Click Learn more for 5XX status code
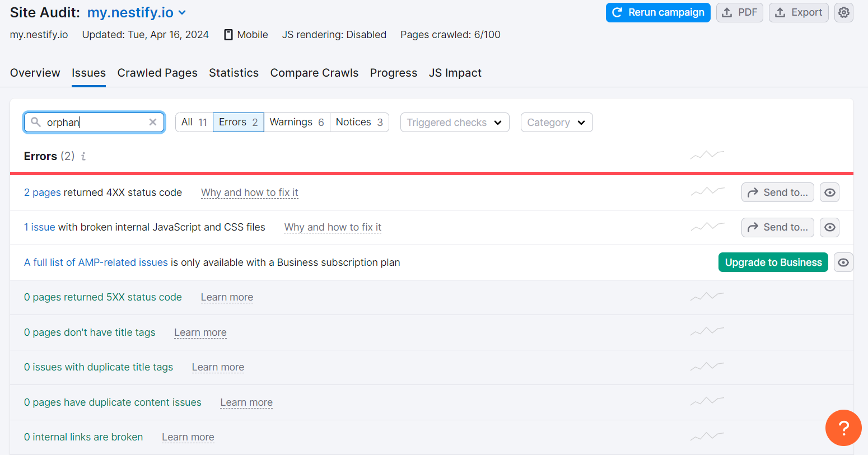 [227, 297]
